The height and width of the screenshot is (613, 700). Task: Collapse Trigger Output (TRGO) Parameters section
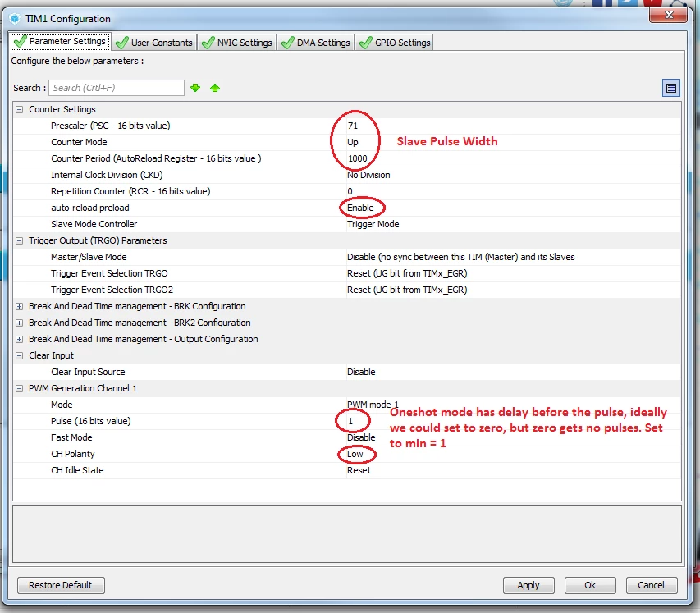19,240
